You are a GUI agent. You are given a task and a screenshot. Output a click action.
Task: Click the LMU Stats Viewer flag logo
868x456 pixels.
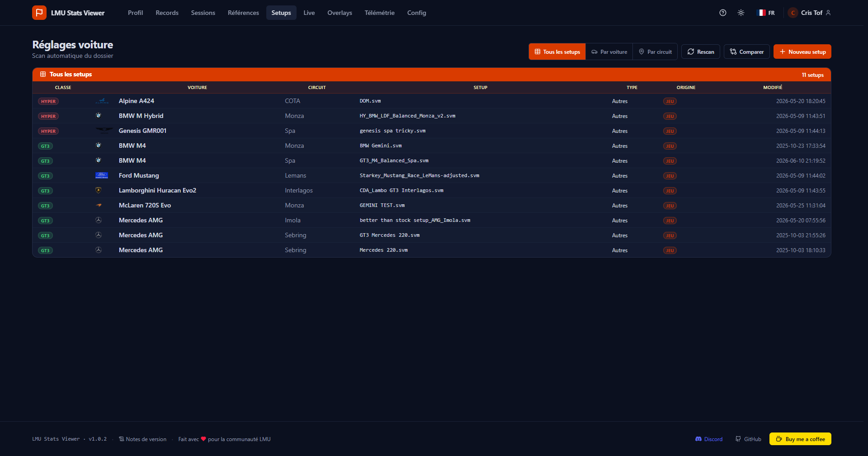click(x=39, y=13)
